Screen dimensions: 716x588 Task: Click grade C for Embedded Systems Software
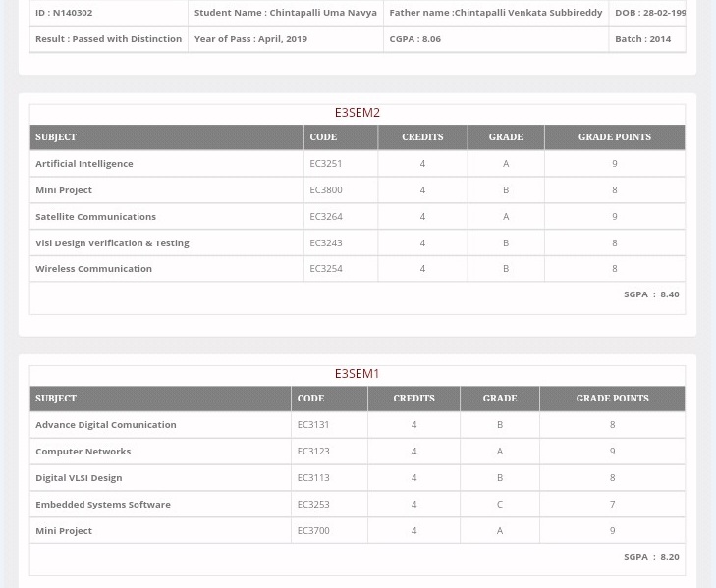pyautogui.click(x=500, y=505)
